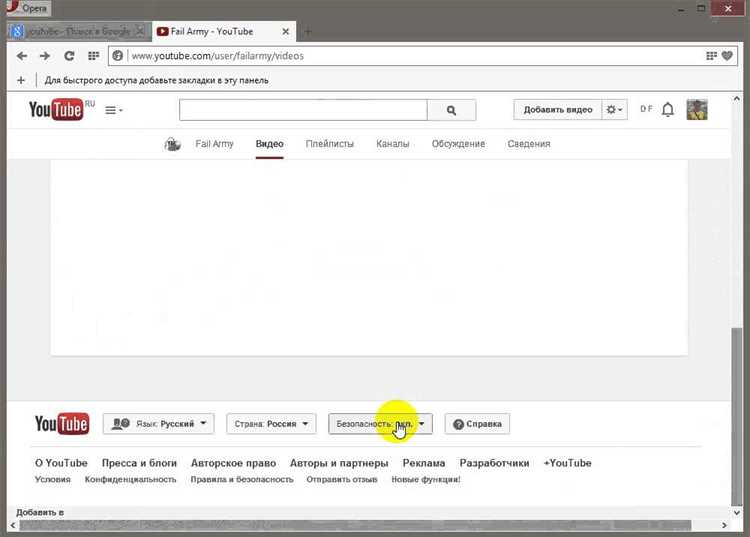Open the Обсуждение tab
The height and width of the screenshot is (537, 750).
click(458, 144)
